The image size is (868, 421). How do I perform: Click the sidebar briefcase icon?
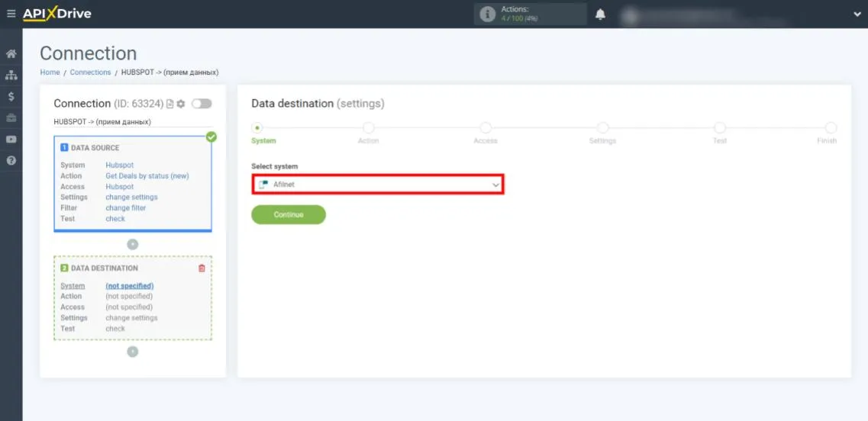[11, 118]
